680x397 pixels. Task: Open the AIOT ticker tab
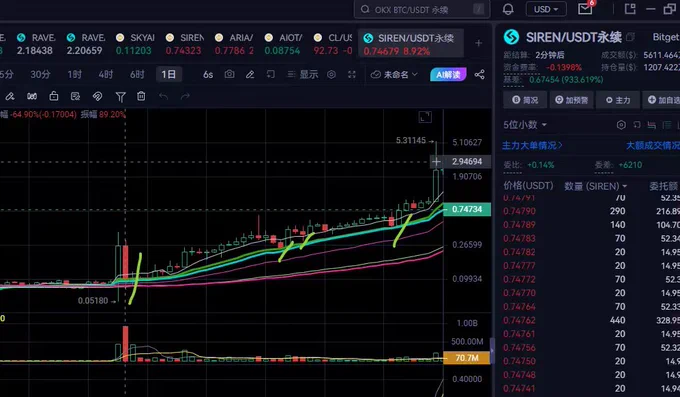(284, 44)
